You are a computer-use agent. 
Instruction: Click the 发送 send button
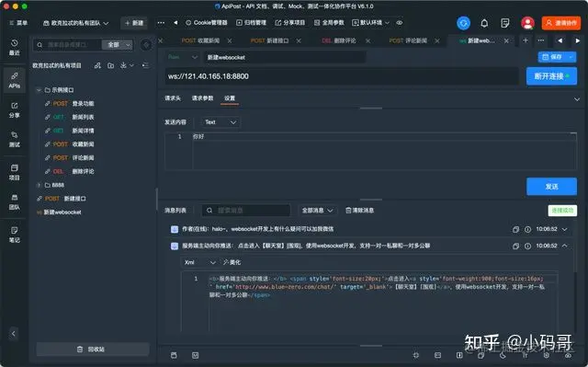(551, 187)
